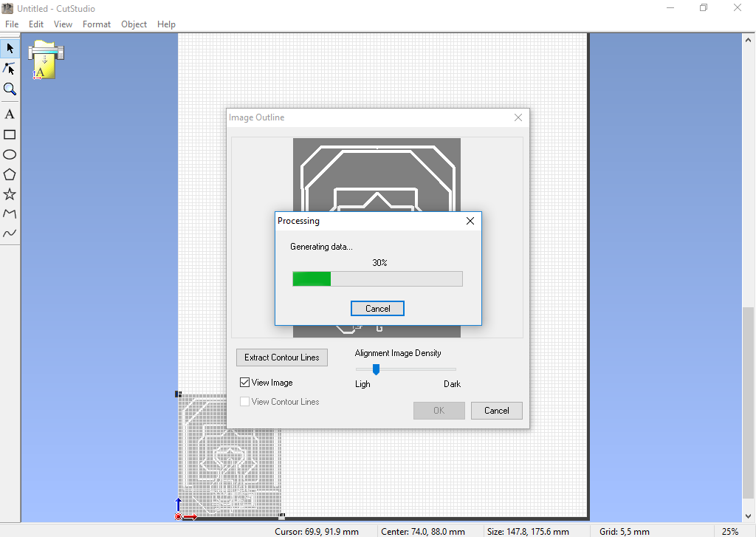Click the Center: 74.0, 88.0 mm status
The height and width of the screenshot is (537, 756).
(423, 531)
